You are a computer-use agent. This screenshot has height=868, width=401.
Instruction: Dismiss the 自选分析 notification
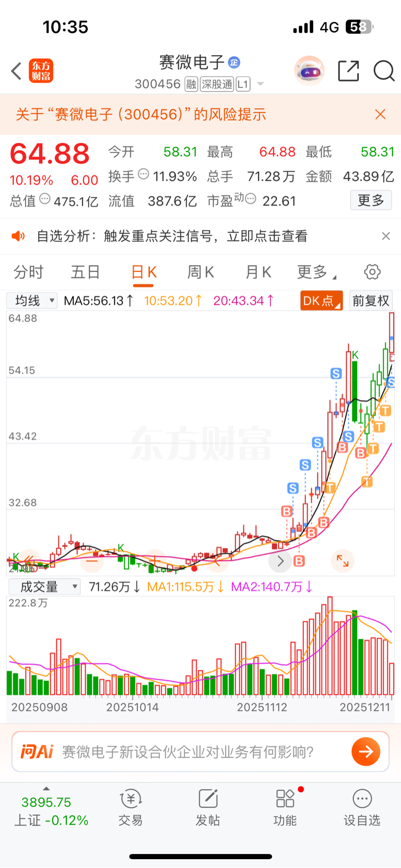pos(386,236)
